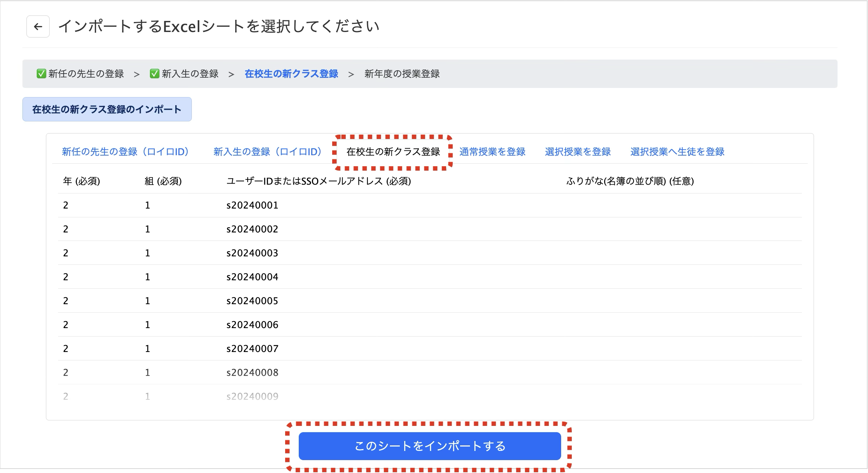
Task: Click 新任の先生の登録 breadcrumb step
Action: point(86,74)
